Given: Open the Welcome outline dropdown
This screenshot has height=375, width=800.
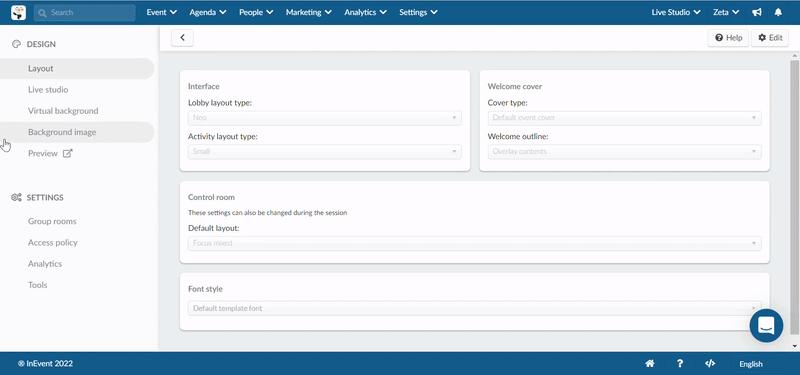Looking at the screenshot, I should pos(624,152).
